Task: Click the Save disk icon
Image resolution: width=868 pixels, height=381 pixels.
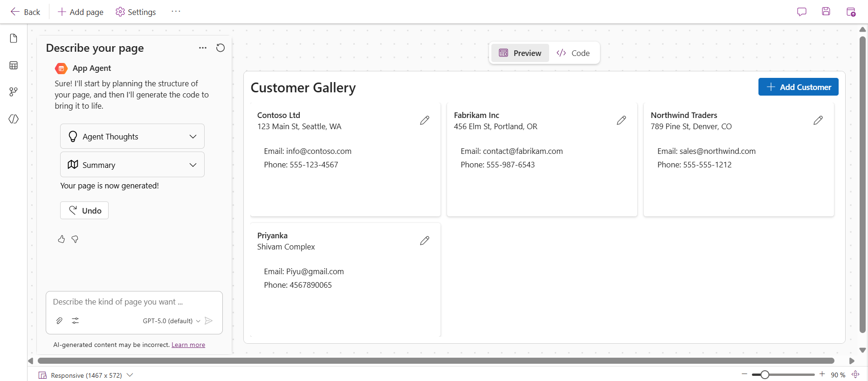Action: (826, 12)
